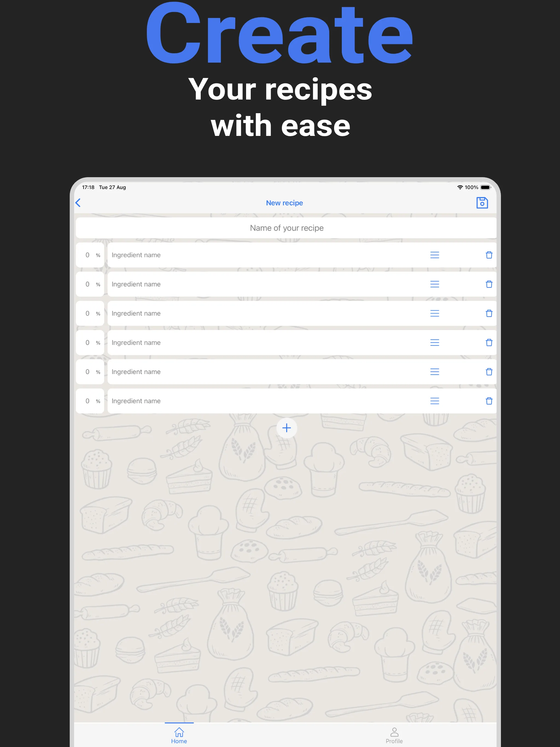Tap the delete icon on first ingredient
Viewport: 560px width, 747px height.
pos(489,255)
